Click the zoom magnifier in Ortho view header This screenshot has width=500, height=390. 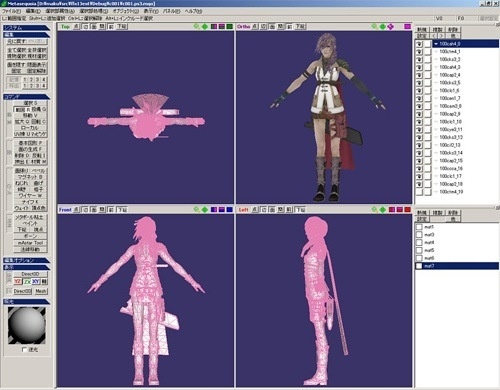click(x=375, y=26)
